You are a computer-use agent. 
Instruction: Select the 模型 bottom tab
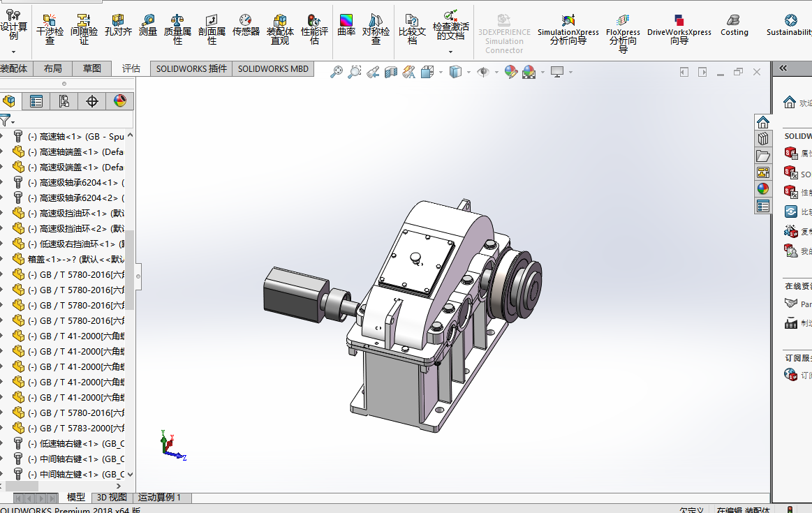pos(76,497)
